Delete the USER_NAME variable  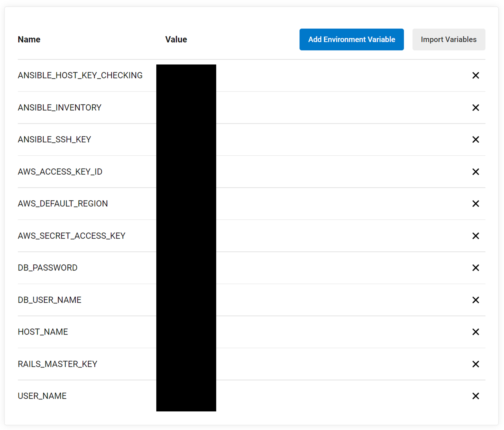click(x=475, y=396)
